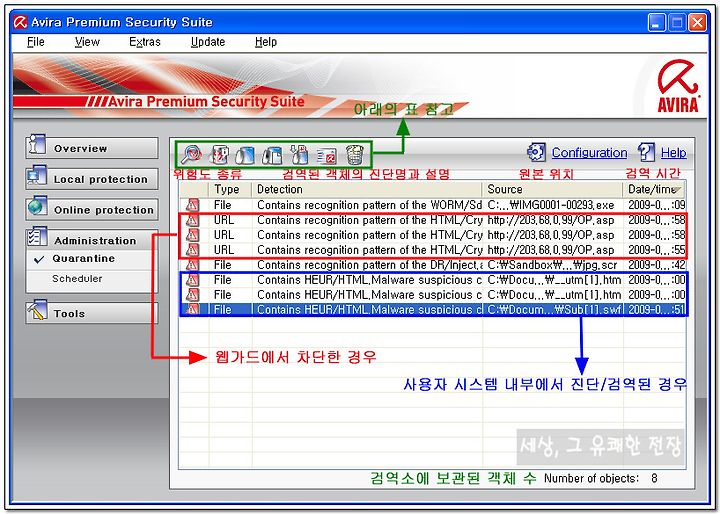720x514 pixels.
Task: Click the threat icon of the DR/Inject row
Action: (192, 265)
